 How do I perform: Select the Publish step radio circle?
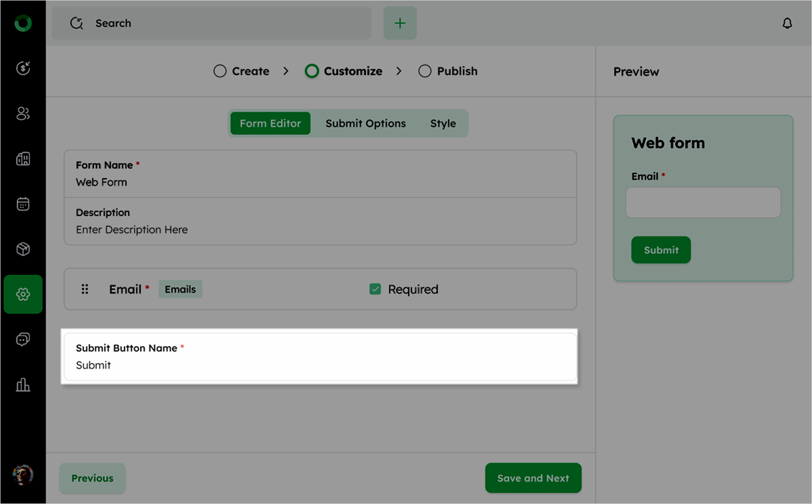coord(424,71)
